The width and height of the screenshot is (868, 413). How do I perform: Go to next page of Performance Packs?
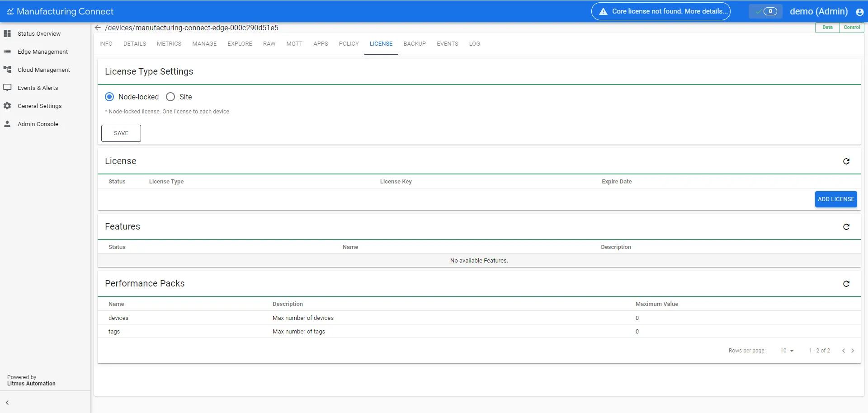853,351
